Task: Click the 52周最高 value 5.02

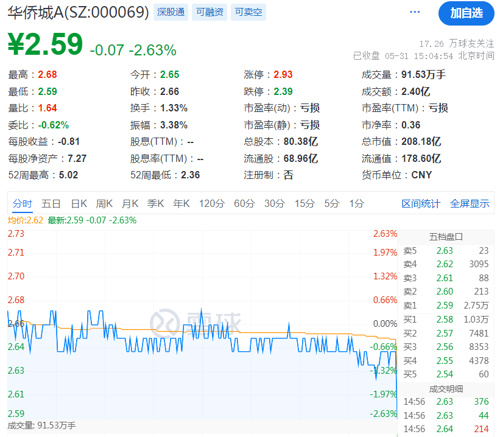Action: 68,175
